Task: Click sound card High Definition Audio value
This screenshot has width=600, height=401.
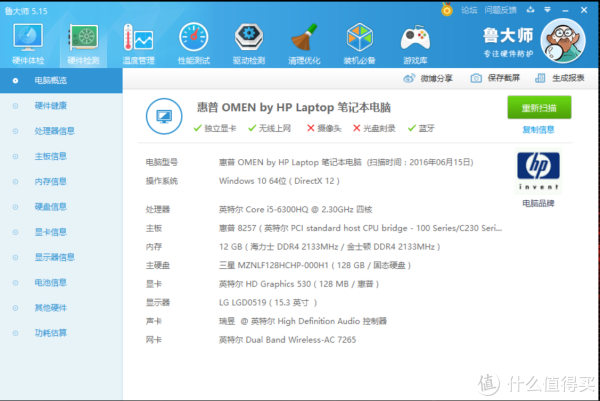Action: (x=303, y=321)
